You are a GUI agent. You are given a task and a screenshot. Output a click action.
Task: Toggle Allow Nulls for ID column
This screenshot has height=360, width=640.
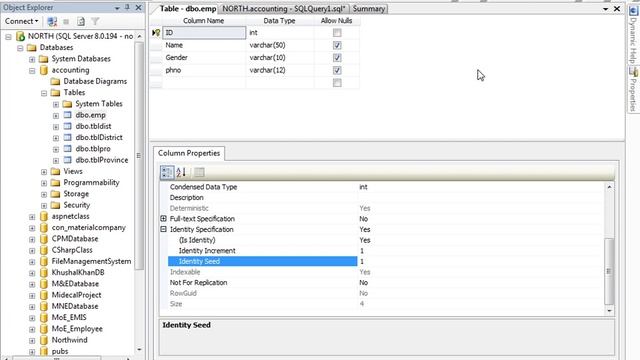[x=337, y=33]
